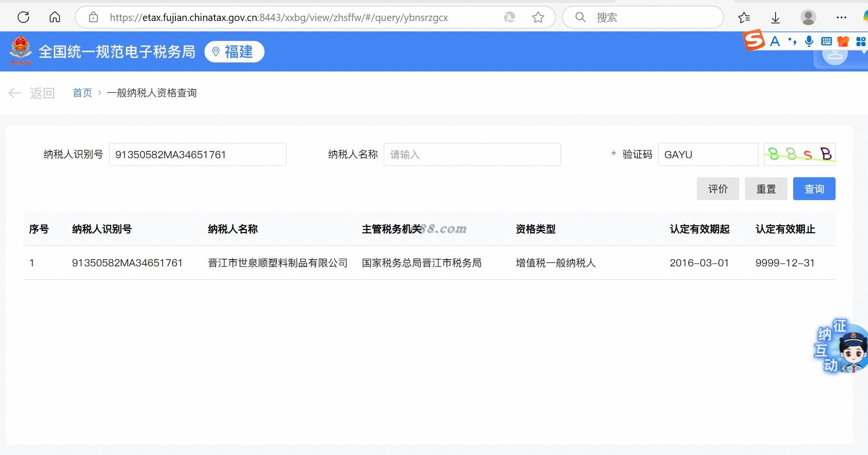868x455 pixels.
Task: Reload the page with the refresh icon
Action: pyautogui.click(x=23, y=18)
